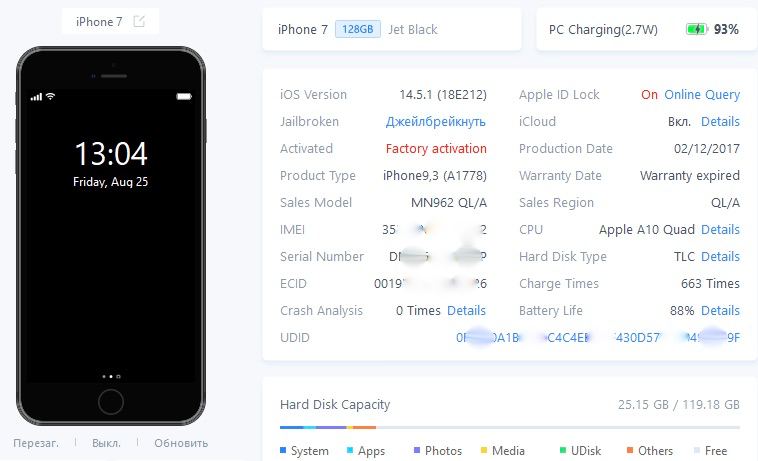758x461 pixels.
Task: Click Выкл. power off button
Action: [x=106, y=443]
